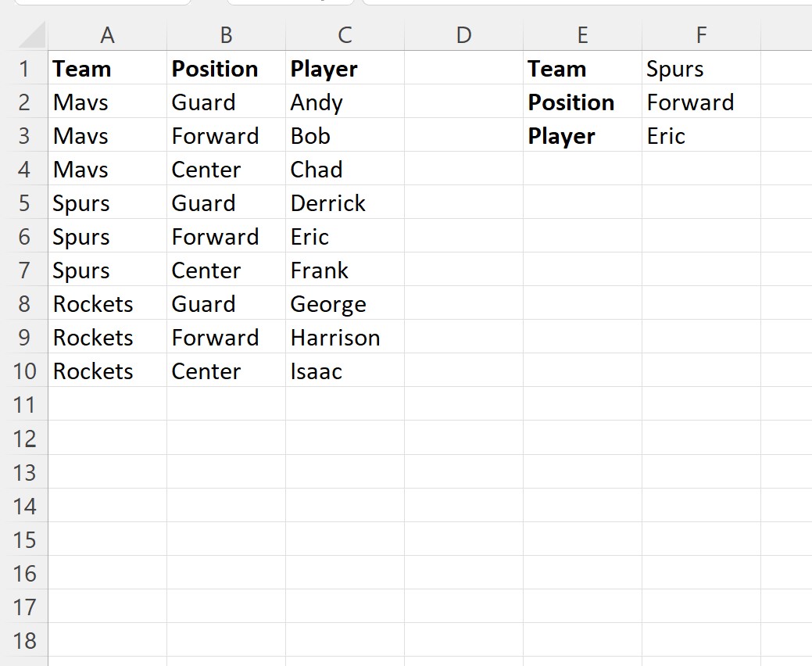Select row 10 header
812x666 pixels.
click(23, 371)
